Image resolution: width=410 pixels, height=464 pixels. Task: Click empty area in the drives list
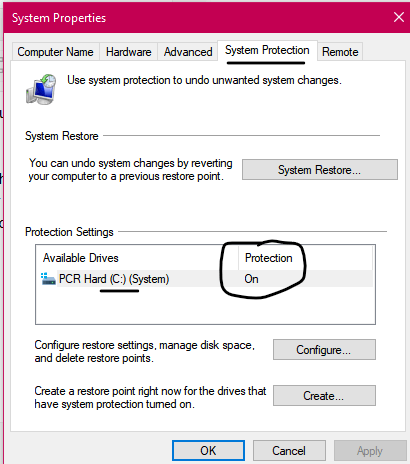pos(205,305)
